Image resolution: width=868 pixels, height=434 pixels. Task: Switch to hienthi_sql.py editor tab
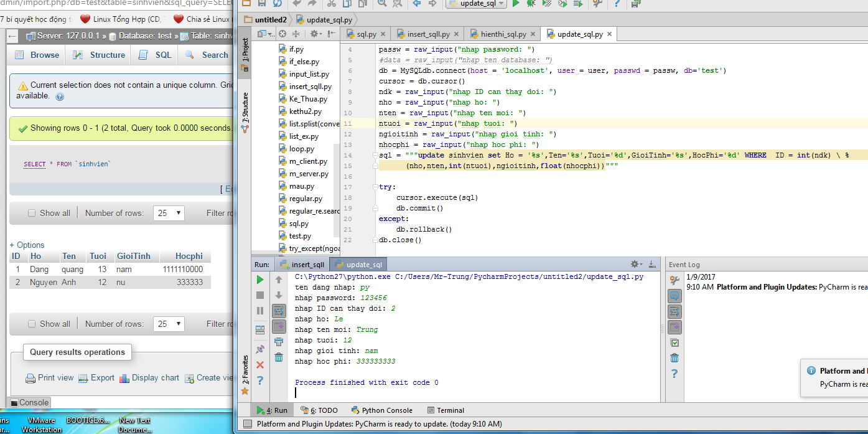pos(503,34)
